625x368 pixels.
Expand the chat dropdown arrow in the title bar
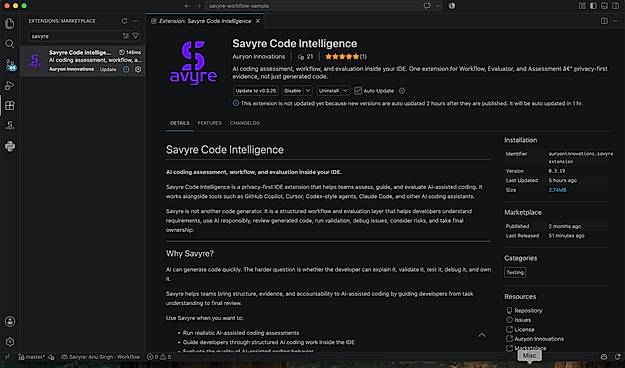(437, 6)
